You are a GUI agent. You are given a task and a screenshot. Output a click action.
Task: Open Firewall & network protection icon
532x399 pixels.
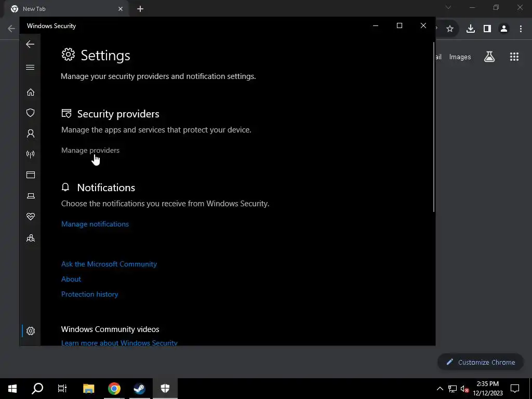pos(31,154)
